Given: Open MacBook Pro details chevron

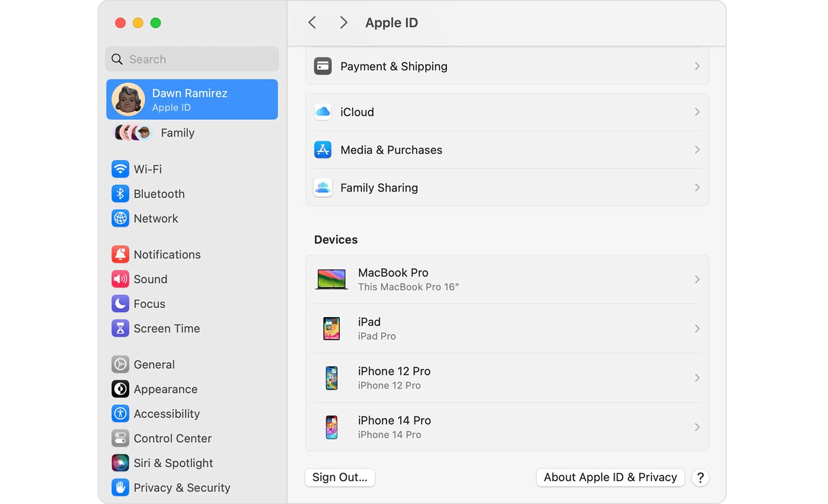Looking at the screenshot, I should pos(697,279).
